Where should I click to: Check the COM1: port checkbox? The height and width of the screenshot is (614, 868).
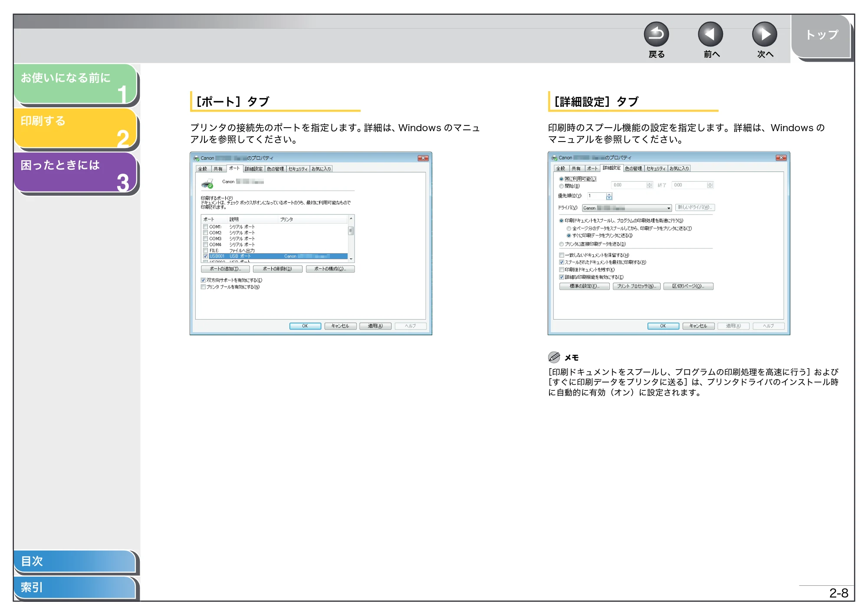(205, 227)
